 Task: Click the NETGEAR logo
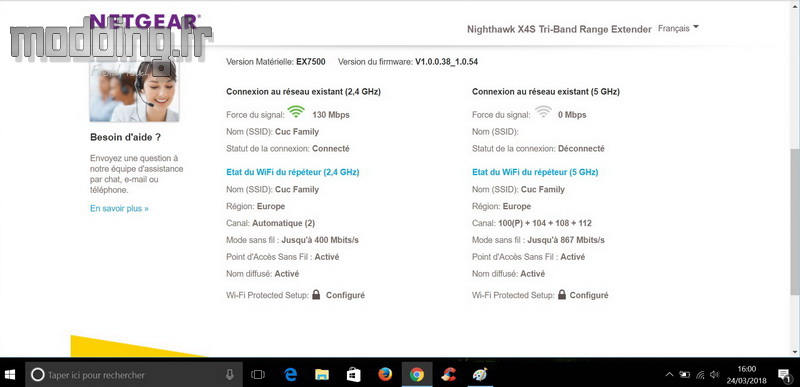pos(145,21)
